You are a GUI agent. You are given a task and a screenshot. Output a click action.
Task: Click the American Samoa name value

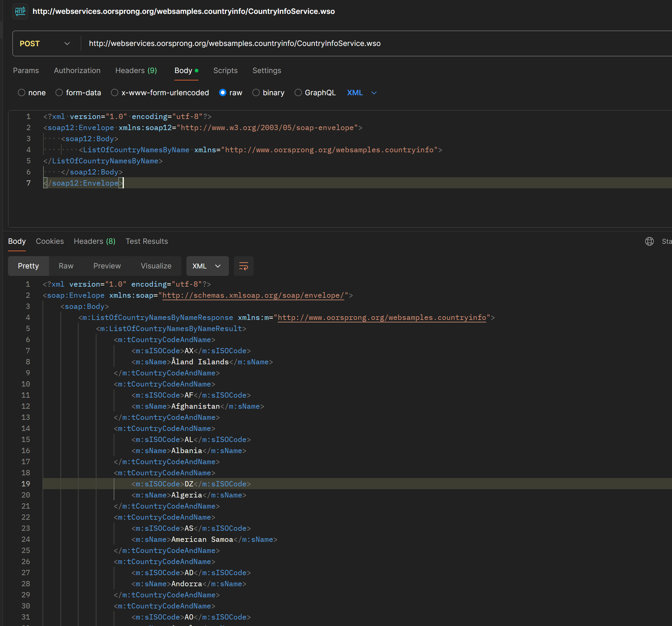click(202, 540)
